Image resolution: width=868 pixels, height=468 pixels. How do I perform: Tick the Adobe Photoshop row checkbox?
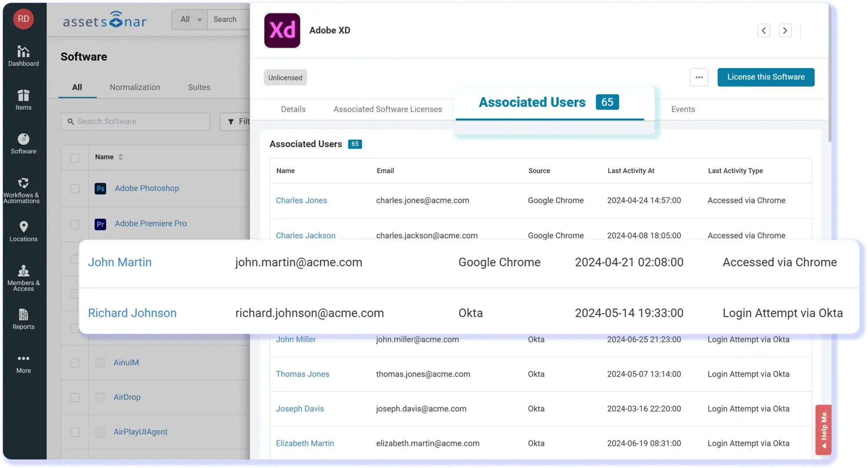click(75, 189)
